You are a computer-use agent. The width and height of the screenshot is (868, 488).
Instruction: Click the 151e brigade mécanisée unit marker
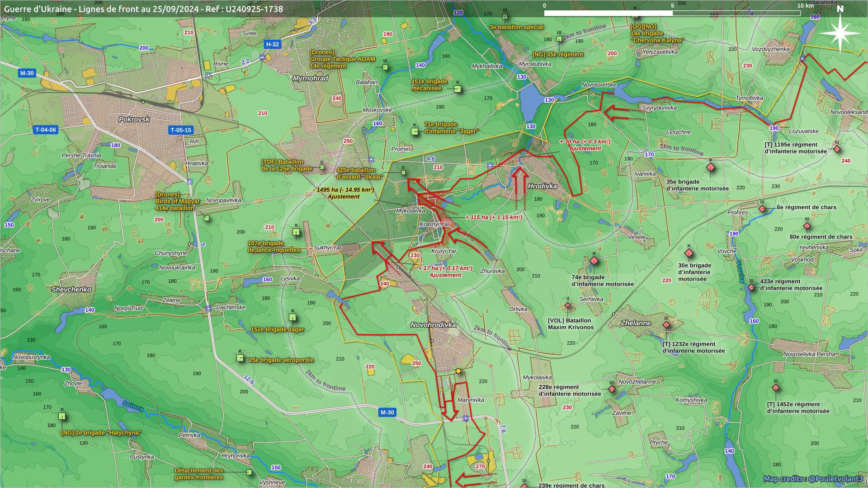[457, 89]
